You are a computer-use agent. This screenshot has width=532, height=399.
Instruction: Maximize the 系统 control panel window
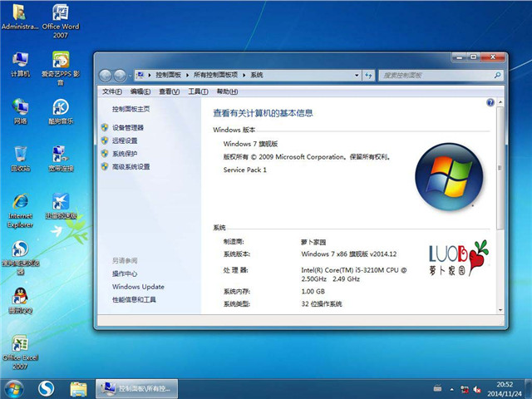pyautogui.click(x=474, y=57)
